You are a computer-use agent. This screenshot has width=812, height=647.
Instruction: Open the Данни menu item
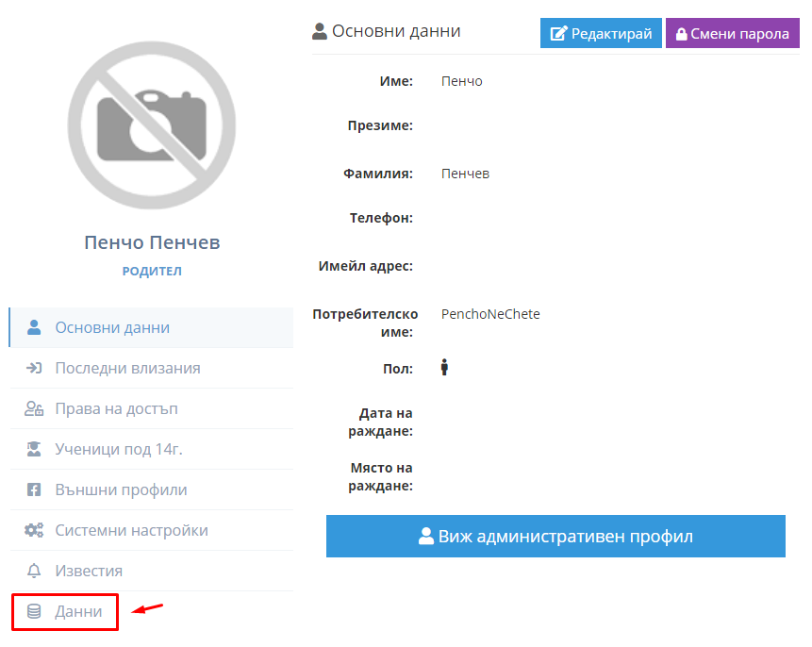click(65, 612)
